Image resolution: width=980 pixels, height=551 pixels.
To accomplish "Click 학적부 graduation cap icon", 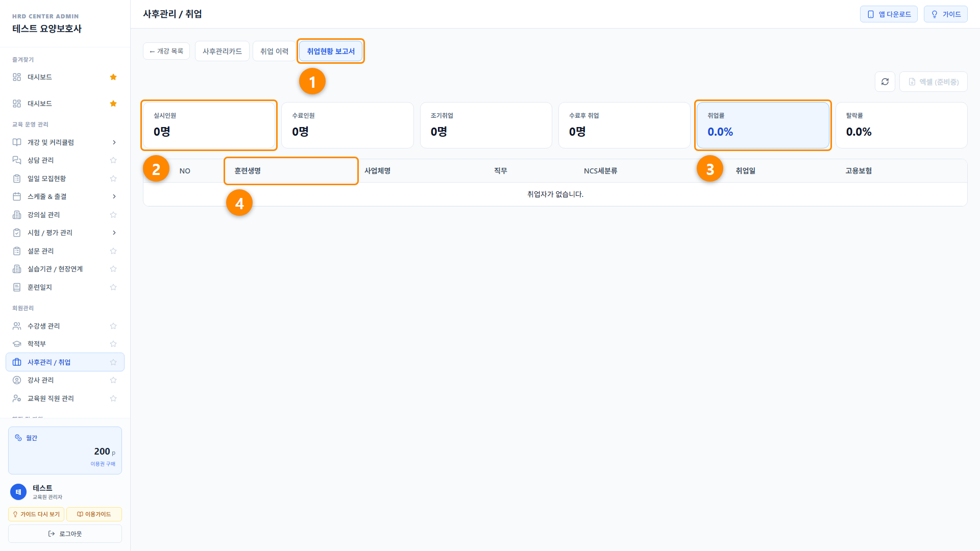I will tap(17, 344).
